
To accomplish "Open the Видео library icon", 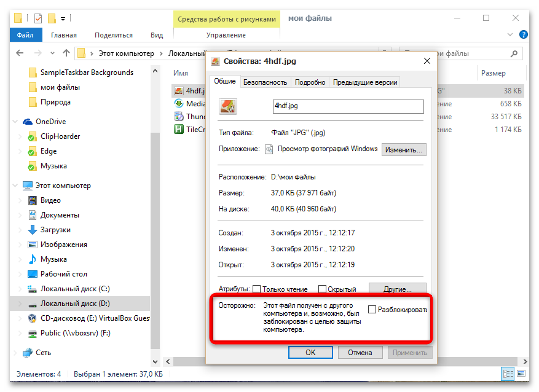I will (33, 200).
